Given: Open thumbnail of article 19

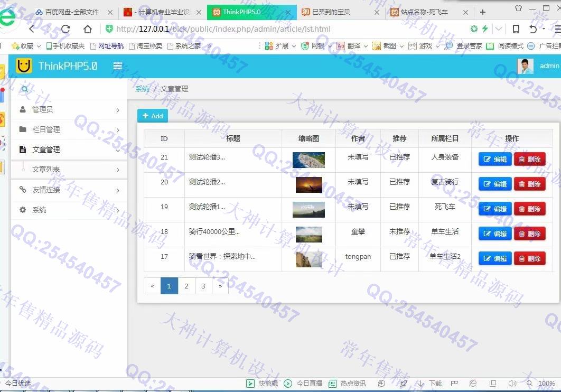Looking at the screenshot, I should (309, 210).
